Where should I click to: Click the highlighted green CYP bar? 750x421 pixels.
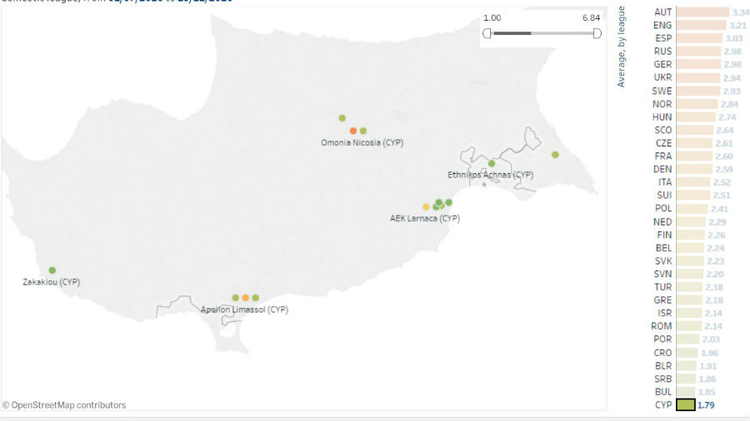(x=685, y=405)
